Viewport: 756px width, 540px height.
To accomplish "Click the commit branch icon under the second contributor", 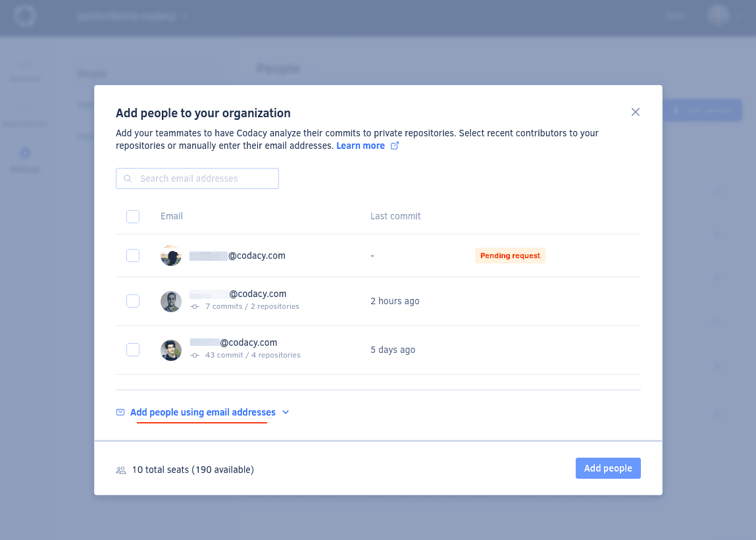I will [194, 306].
